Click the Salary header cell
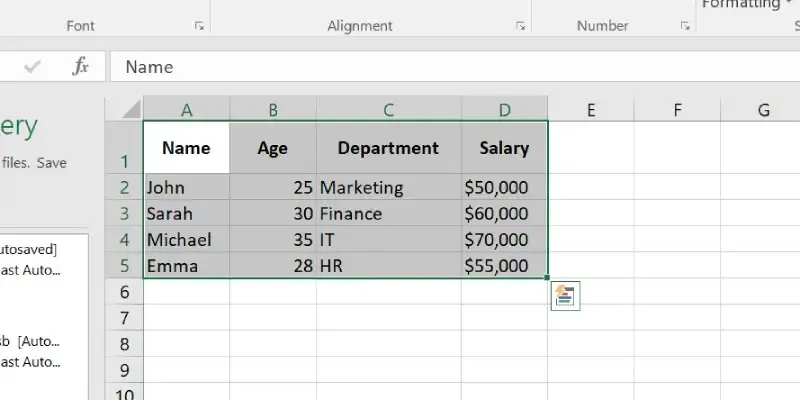 [504, 148]
